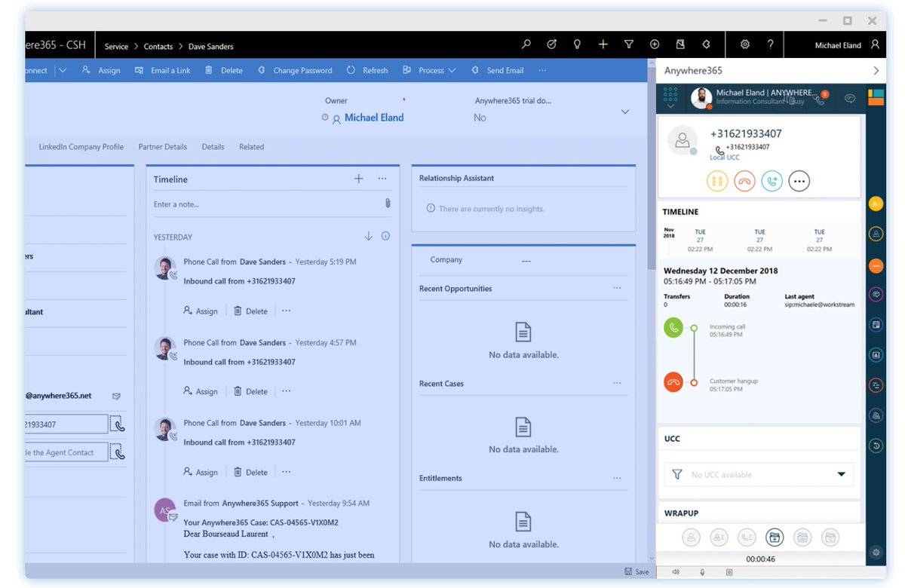The image size is (905, 588).
Task: Open the call transfer option
Action: 772,180
